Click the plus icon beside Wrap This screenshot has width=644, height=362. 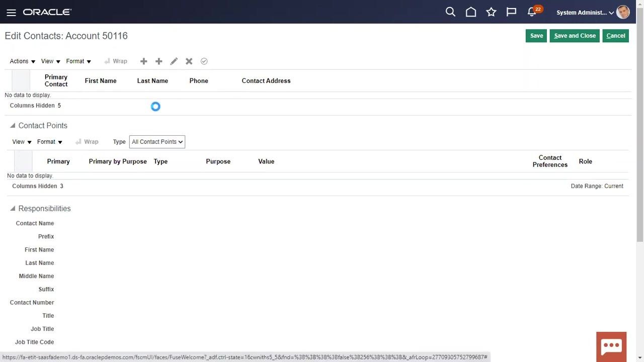[x=143, y=61]
